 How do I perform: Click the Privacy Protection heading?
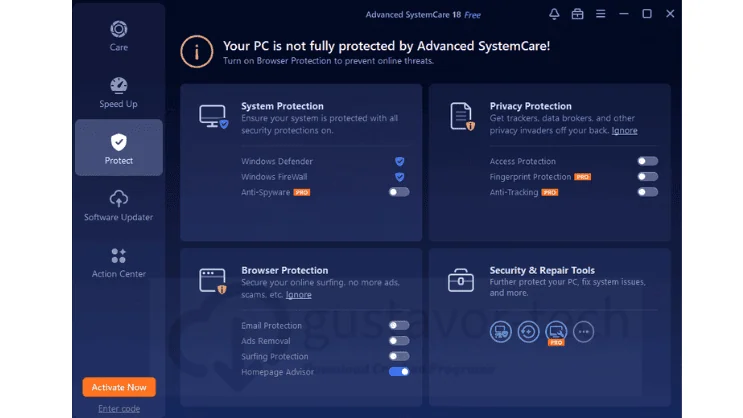coord(530,106)
